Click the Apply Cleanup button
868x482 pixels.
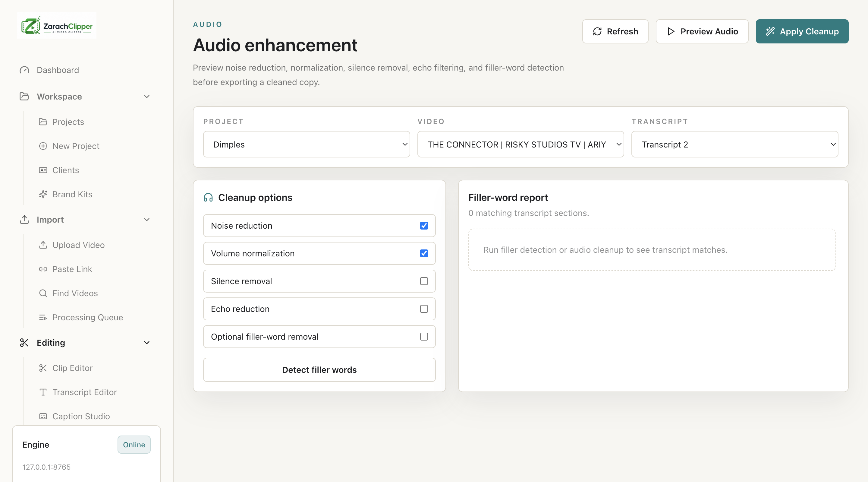click(802, 31)
